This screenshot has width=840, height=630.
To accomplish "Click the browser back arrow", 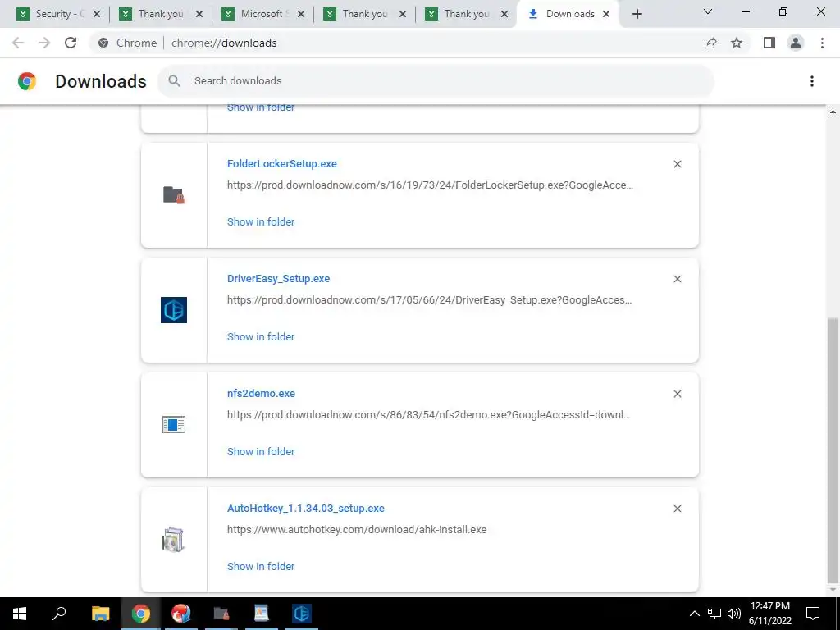I will 18,43.
